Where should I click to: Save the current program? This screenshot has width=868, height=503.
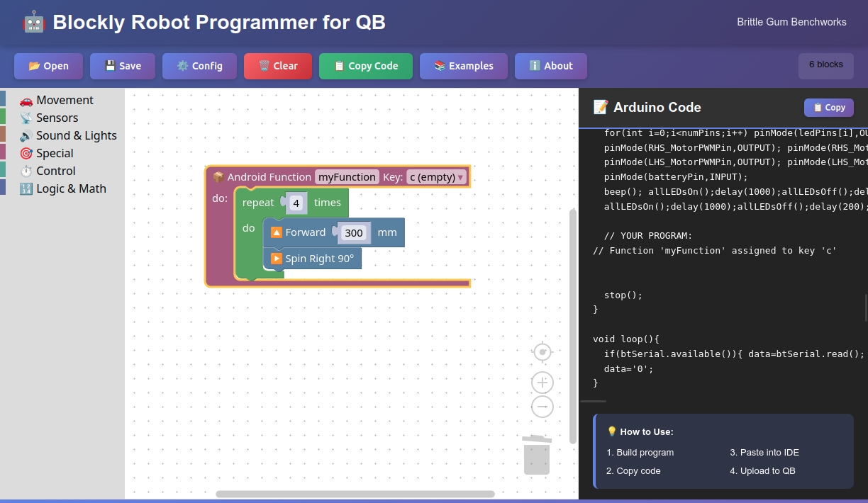[x=123, y=66]
